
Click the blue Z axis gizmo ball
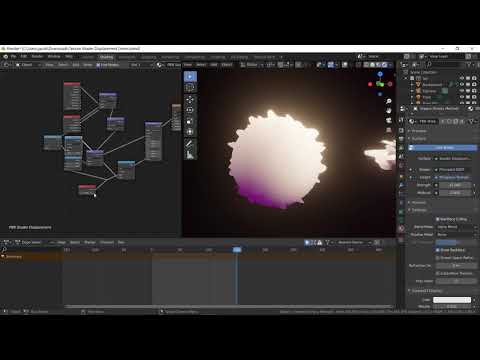[x=380, y=74]
